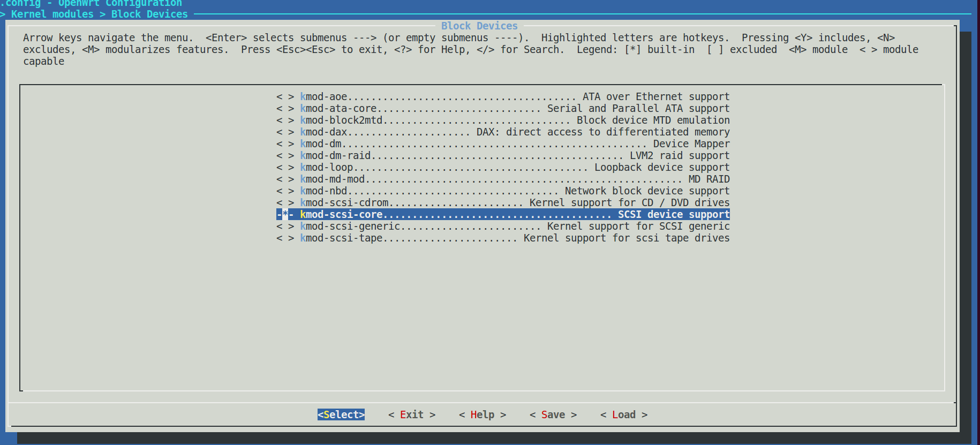Toggle the kmod-nbd module selection box
Viewport: 980px width, 445px height.
point(285,191)
